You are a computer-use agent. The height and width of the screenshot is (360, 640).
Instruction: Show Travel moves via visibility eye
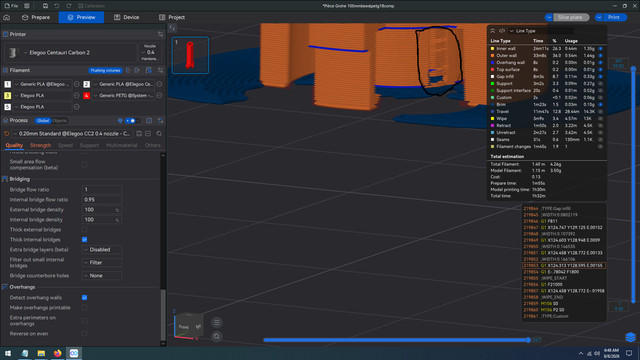(600, 111)
